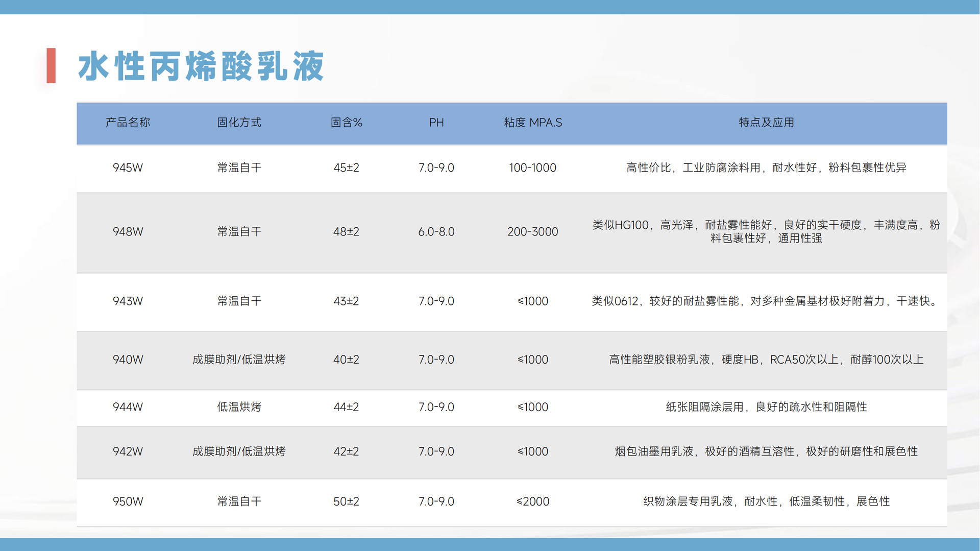Image resolution: width=980 pixels, height=551 pixels.
Task: Click the 948W product name cell
Action: point(128,231)
